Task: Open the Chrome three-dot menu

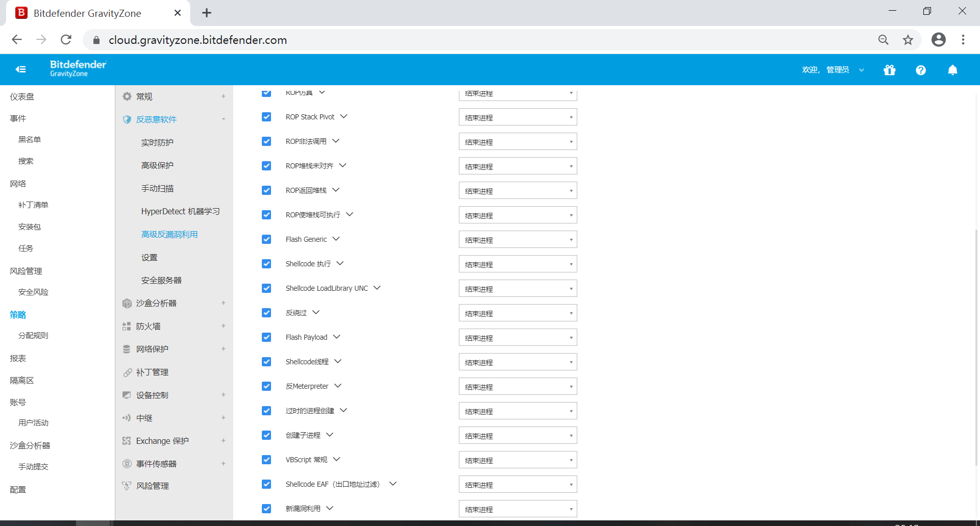Action: pyautogui.click(x=963, y=40)
